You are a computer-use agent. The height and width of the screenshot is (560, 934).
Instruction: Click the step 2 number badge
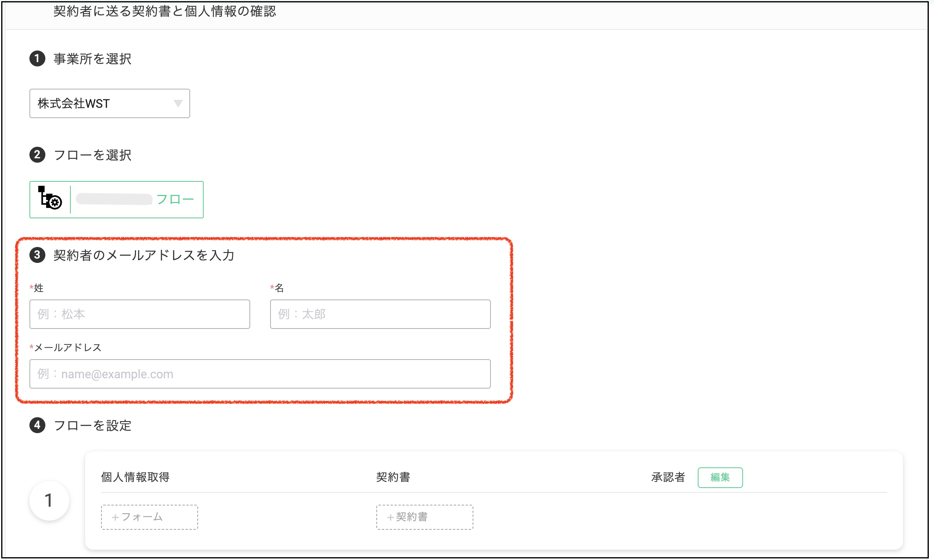(37, 155)
